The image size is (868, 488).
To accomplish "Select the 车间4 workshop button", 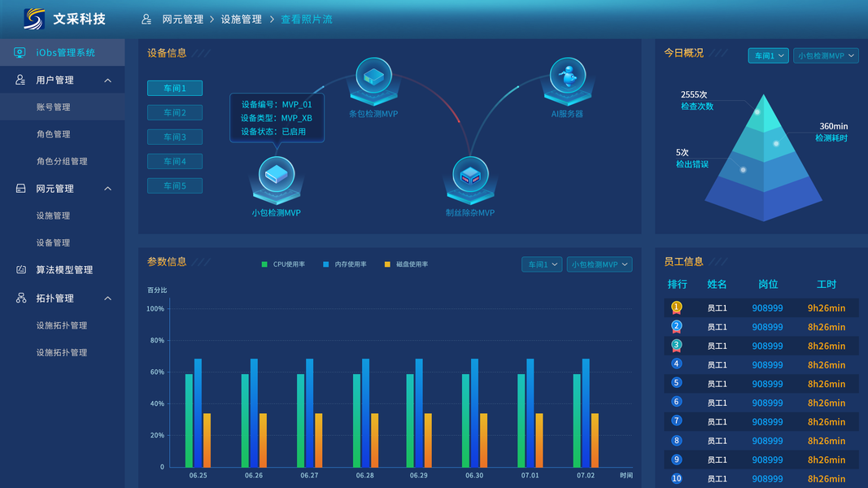I will pyautogui.click(x=175, y=161).
